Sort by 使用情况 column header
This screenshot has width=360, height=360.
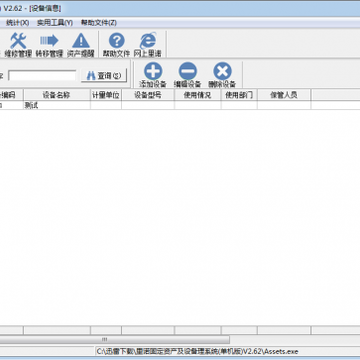click(x=197, y=95)
